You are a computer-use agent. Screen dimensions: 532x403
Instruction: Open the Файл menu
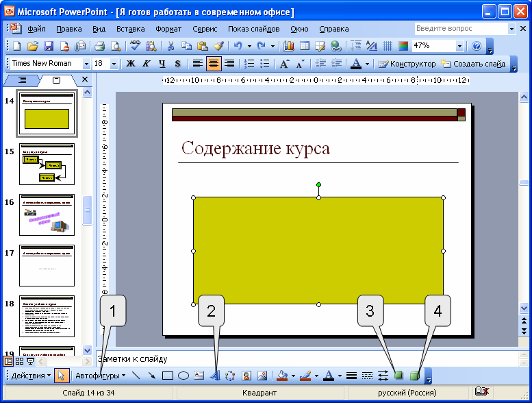36,29
